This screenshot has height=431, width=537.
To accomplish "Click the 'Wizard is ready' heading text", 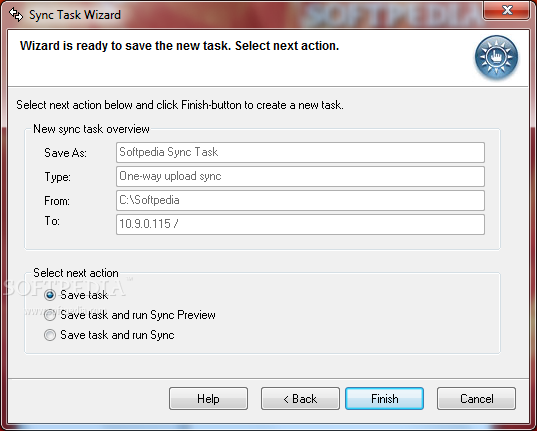I will point(179,46).
